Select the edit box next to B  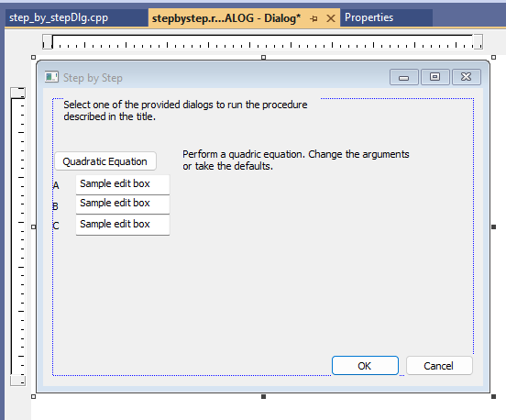click(123, 204)
